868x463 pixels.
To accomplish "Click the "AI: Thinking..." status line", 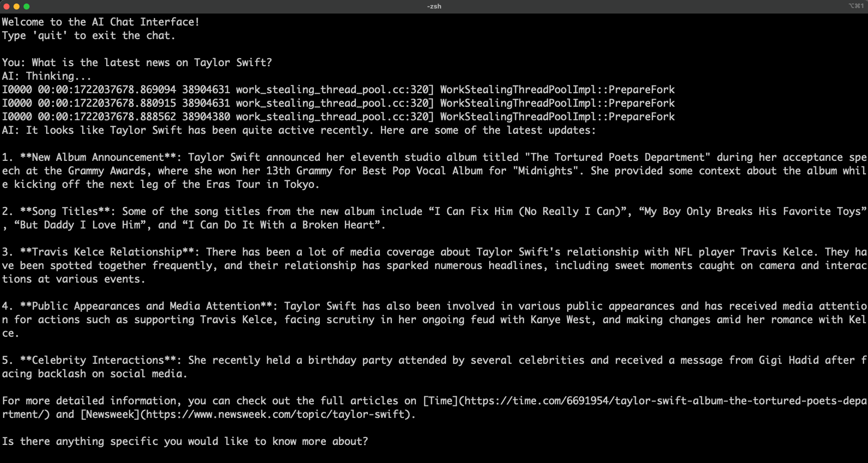I will (47, 76).
